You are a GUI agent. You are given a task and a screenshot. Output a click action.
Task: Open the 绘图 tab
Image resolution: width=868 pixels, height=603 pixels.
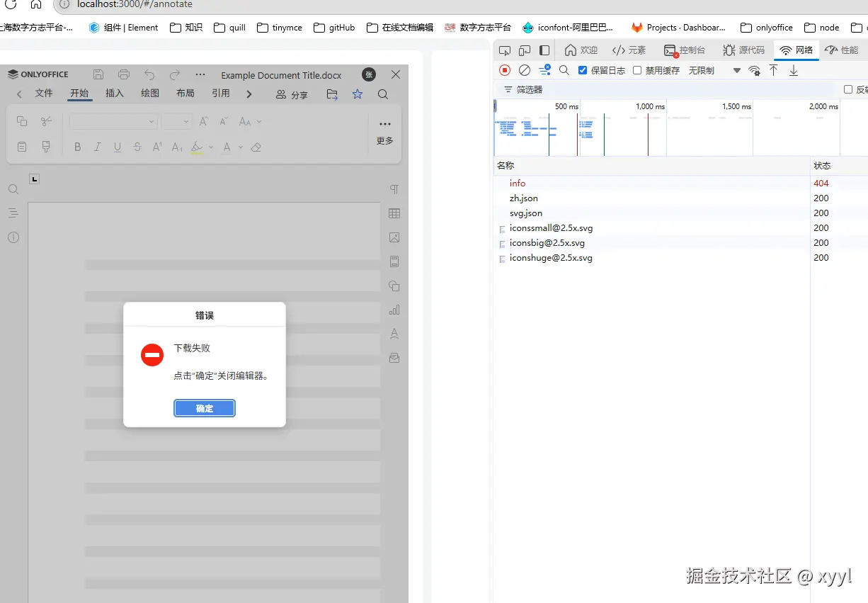tap(150, 94)
